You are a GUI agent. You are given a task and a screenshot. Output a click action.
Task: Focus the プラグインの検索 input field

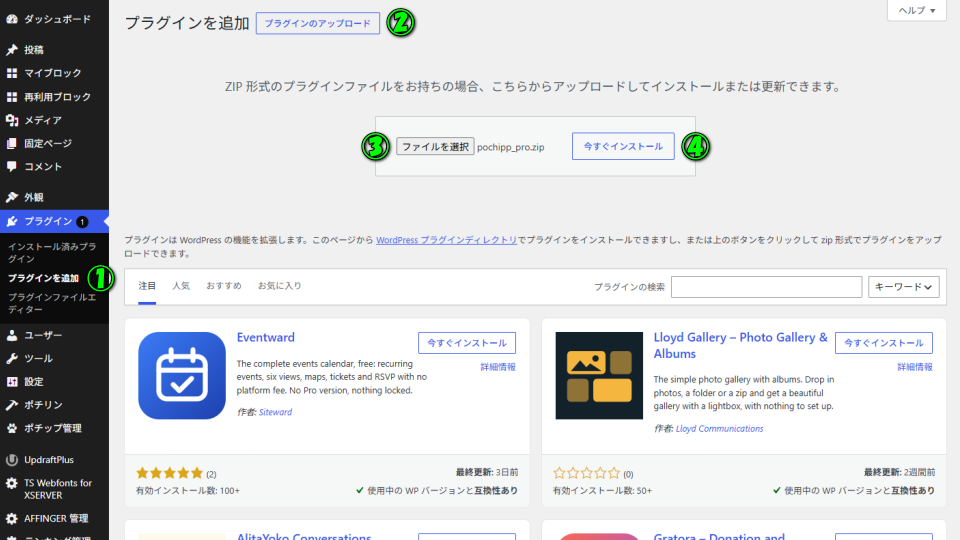point(766,287)
